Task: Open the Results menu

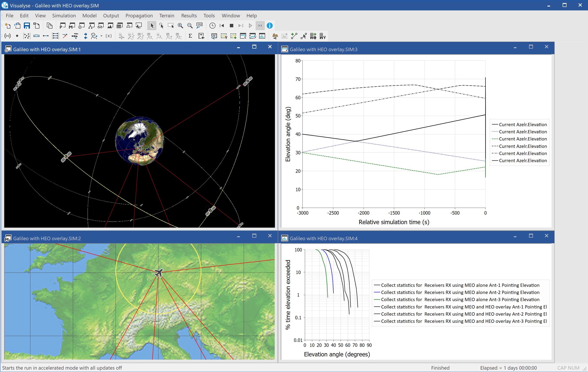Action: (189, 16)
